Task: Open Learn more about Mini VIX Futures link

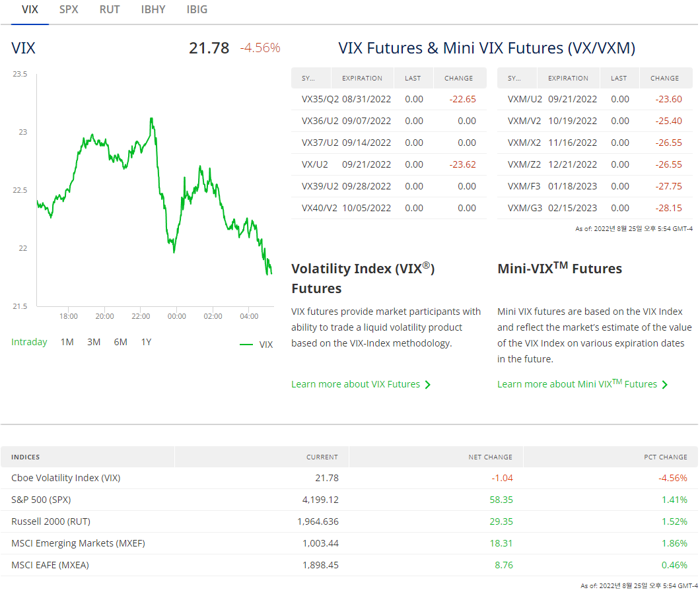Action: (577, 383)
